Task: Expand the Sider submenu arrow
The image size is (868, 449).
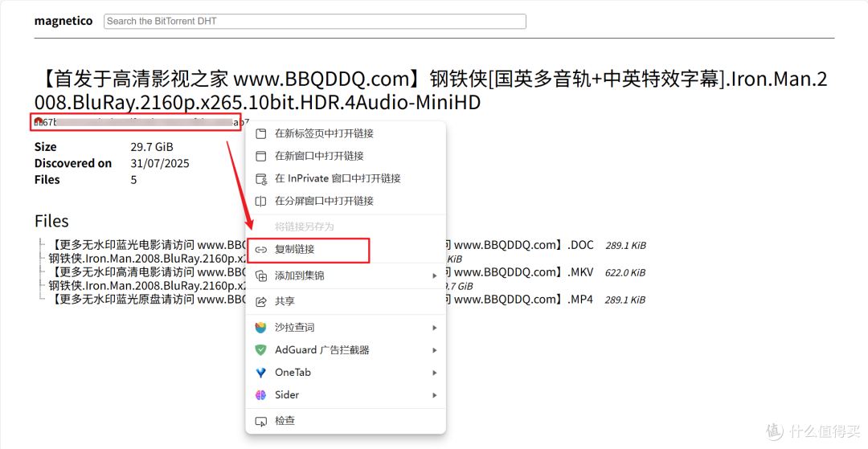Action: pyautogui.click(x=435, y=395)
